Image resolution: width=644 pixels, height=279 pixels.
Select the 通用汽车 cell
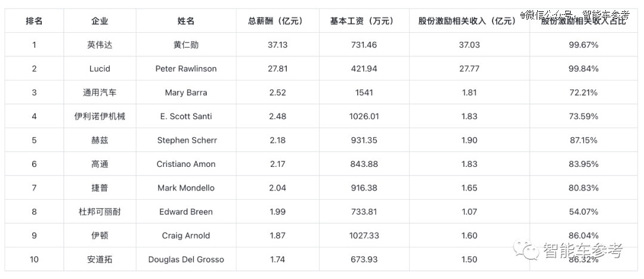100,92
